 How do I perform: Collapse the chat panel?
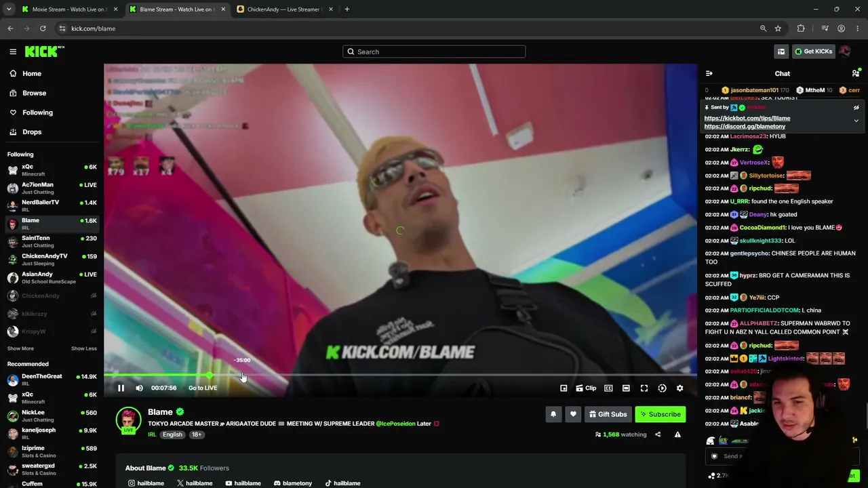(709, 73)
